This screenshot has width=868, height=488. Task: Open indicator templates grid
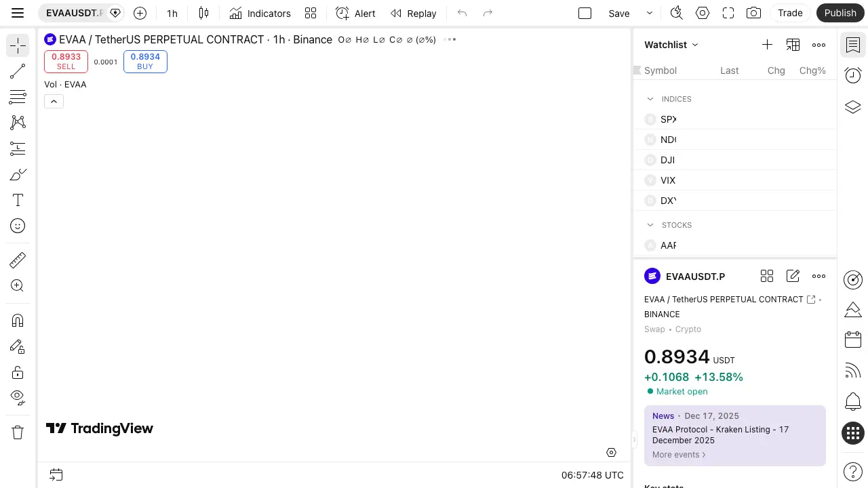311,13
